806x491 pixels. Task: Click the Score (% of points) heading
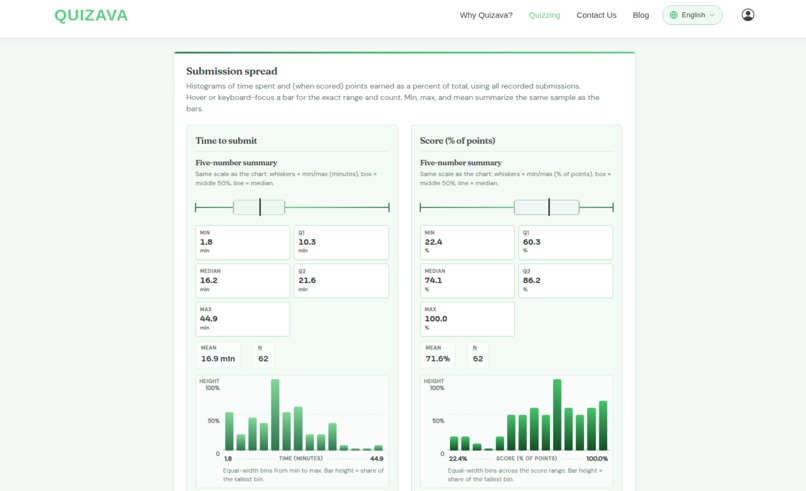457,140
